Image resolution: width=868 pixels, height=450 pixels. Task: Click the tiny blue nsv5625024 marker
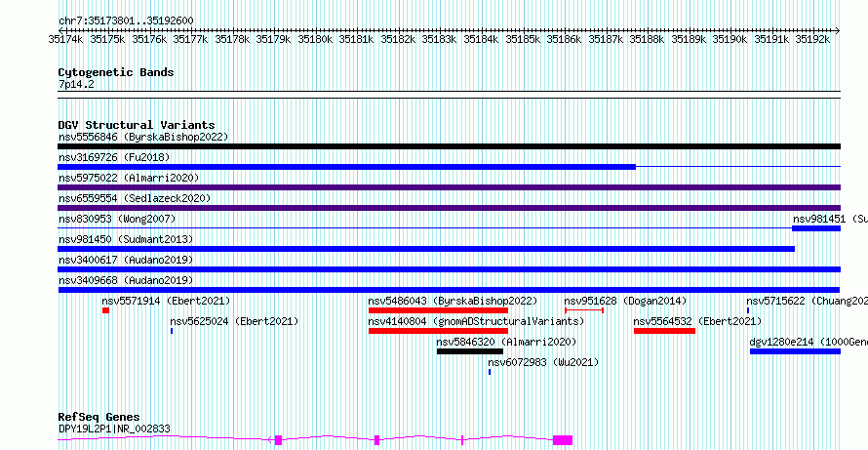coord(172,331)
